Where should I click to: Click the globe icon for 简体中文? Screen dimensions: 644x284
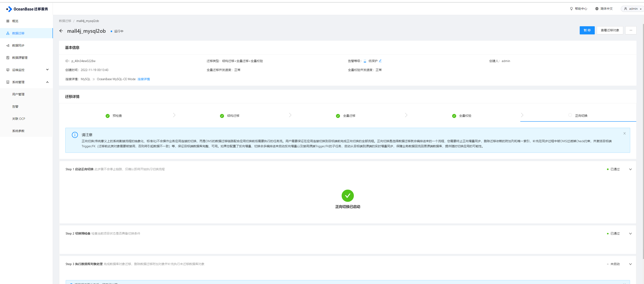pyautogui.click(x=597, y=9)
